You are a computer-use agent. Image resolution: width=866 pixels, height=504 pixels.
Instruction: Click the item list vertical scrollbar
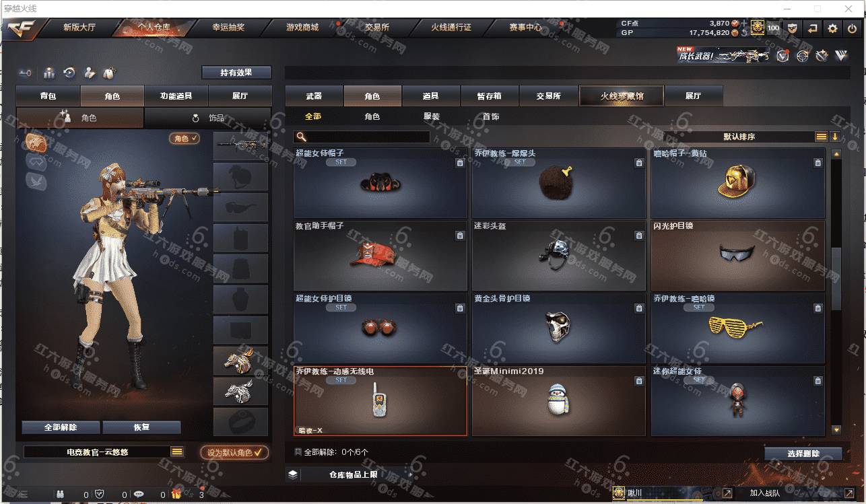[836, 292]
